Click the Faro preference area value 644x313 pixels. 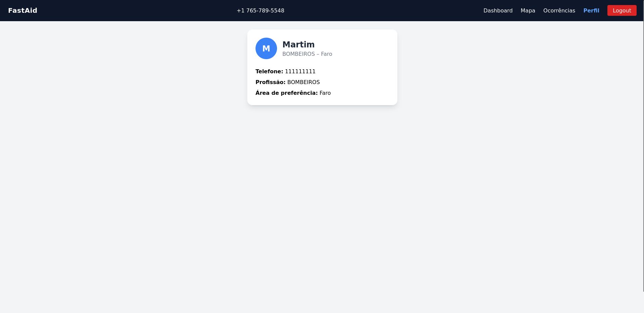tap(325, 93)
